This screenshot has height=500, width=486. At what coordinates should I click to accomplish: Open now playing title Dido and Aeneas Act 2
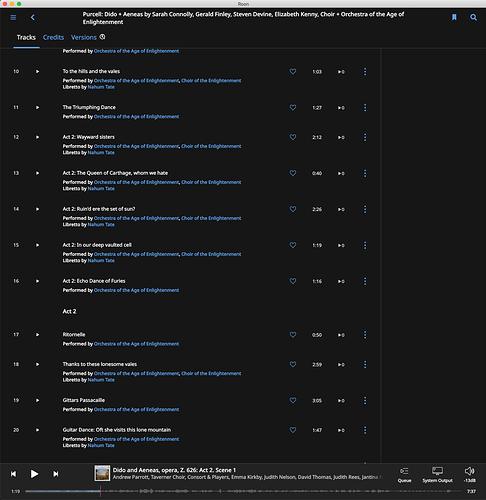[x=174, y=470]
